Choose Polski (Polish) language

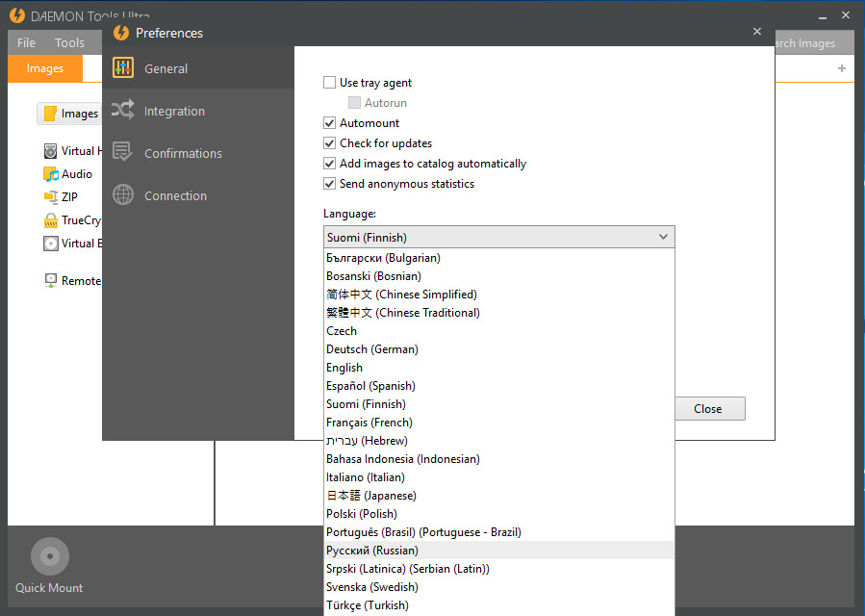tap(498, 513)
